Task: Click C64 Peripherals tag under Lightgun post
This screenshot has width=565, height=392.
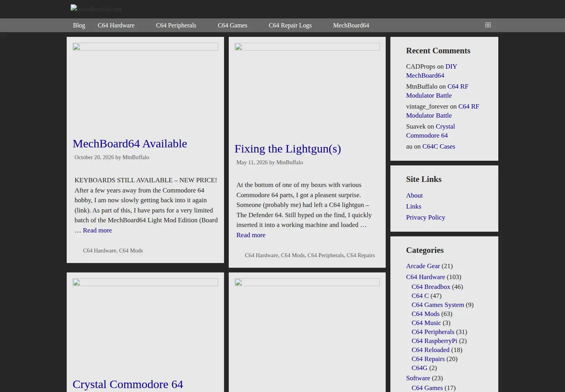Action: click(326, 255)
